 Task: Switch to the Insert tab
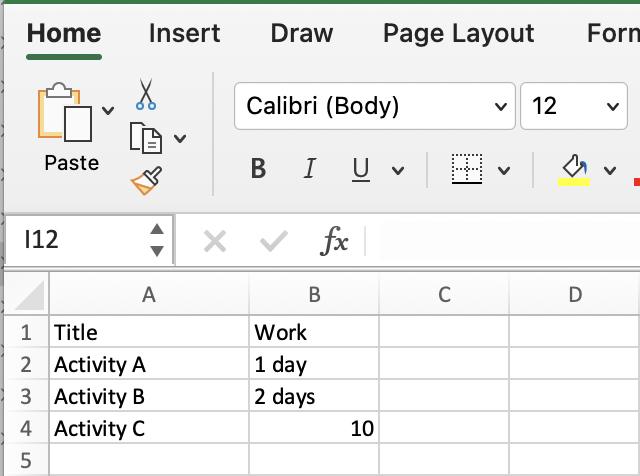(184, 33)
